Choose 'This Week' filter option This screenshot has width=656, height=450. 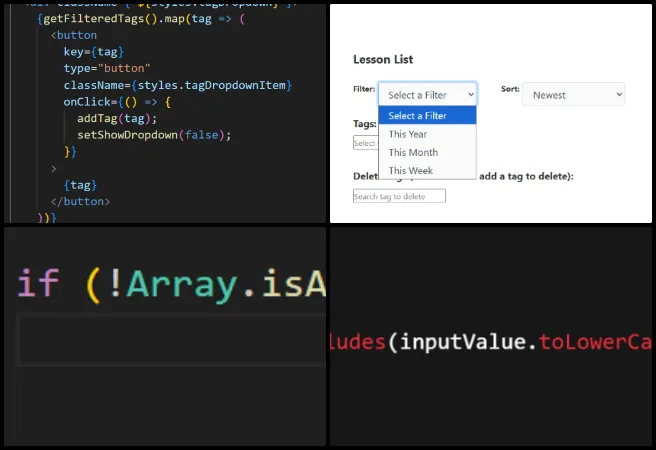point(410,171)
